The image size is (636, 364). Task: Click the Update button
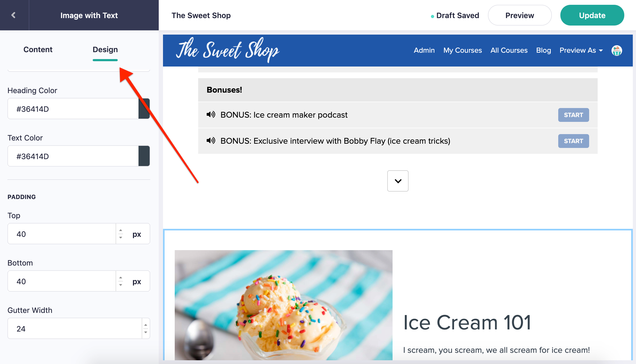coord(592,15)
